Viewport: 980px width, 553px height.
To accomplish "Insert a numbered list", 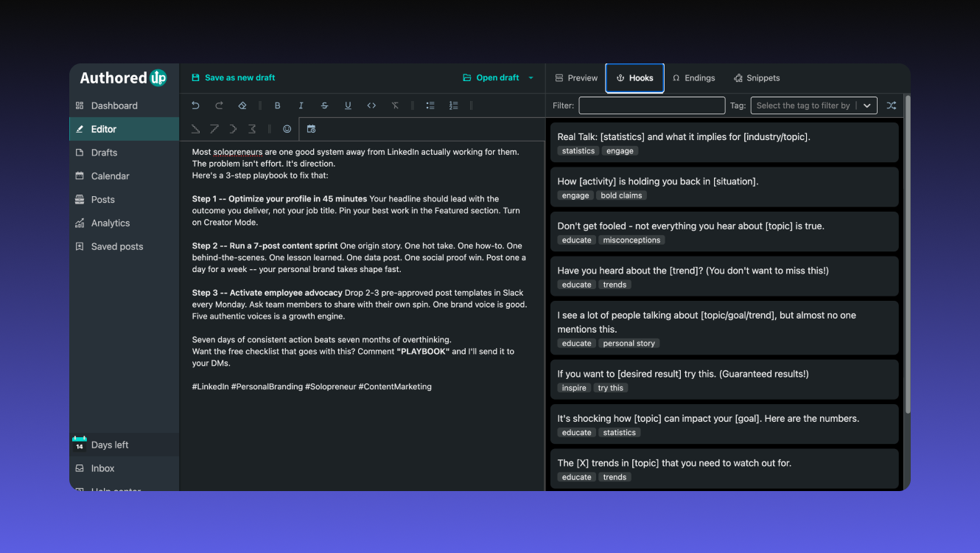I will click(453, 105).
